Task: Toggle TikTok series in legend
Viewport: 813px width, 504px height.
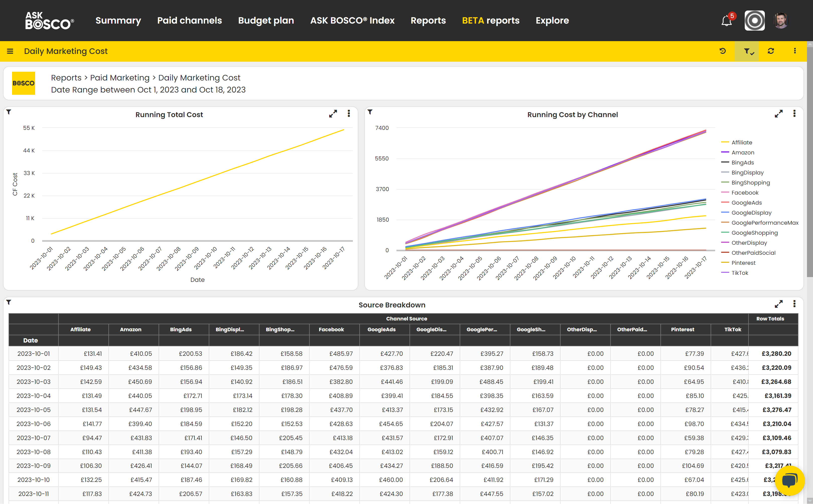Action: 740,273
